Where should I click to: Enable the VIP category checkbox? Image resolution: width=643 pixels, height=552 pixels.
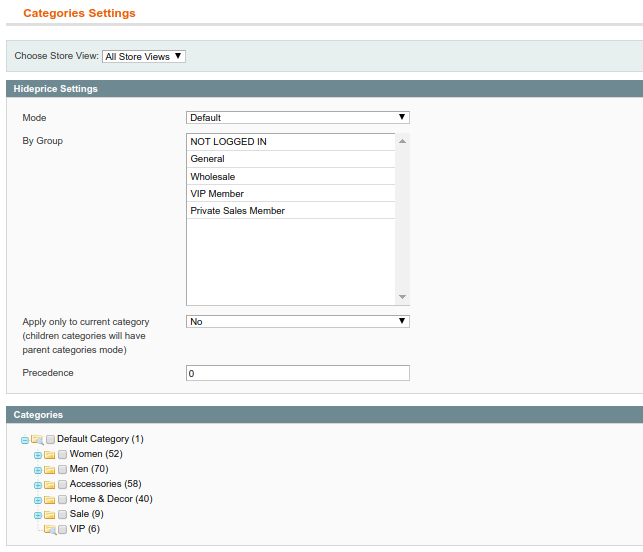pyautogui.click(x=62, y=530)
